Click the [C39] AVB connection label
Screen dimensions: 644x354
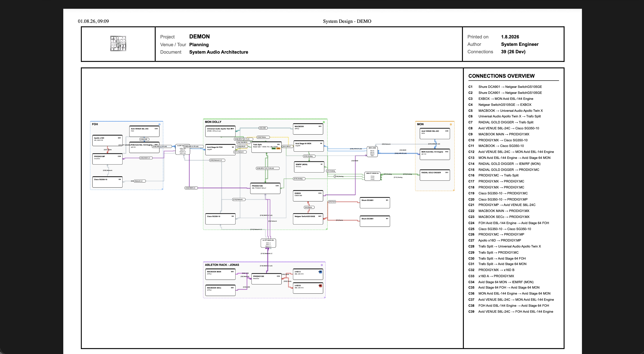[x=144, y=139]
